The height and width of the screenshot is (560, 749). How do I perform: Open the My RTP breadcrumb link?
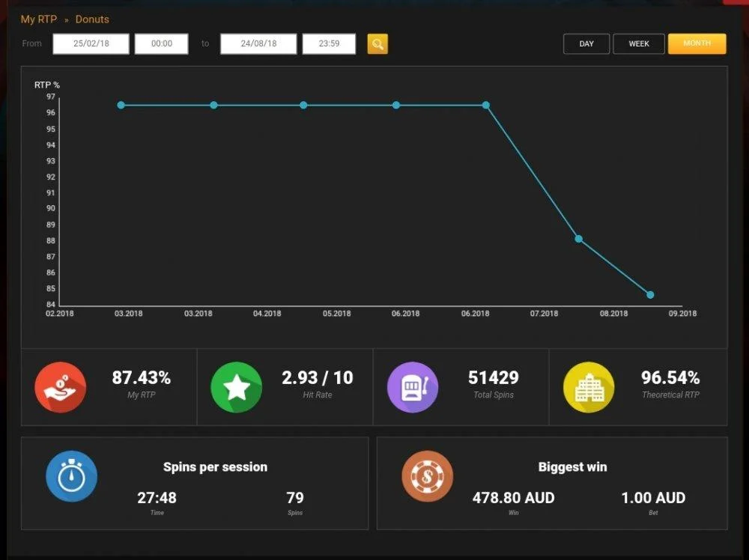39,19
